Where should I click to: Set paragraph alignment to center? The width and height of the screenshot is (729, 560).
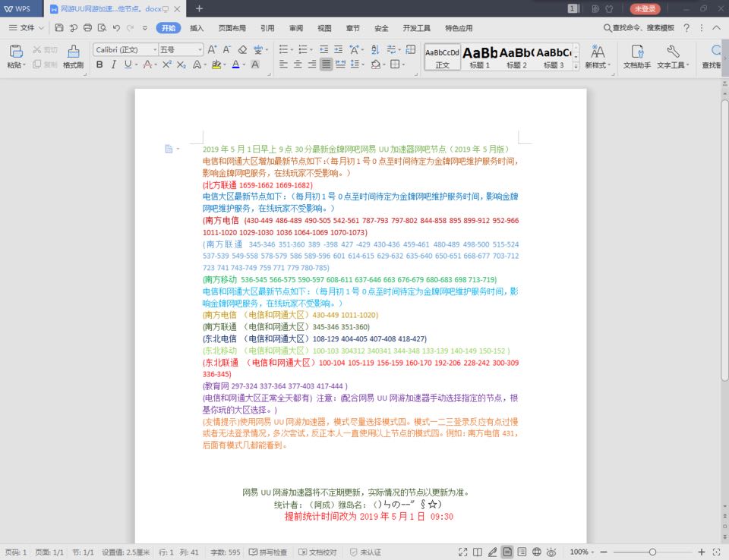coord(298,64)
